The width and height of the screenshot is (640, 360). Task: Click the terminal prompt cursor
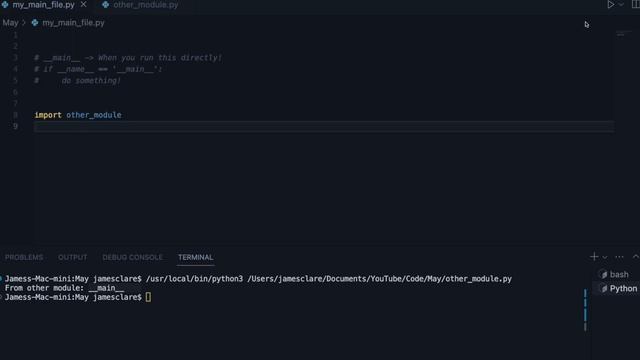click(x=148, y=298)
